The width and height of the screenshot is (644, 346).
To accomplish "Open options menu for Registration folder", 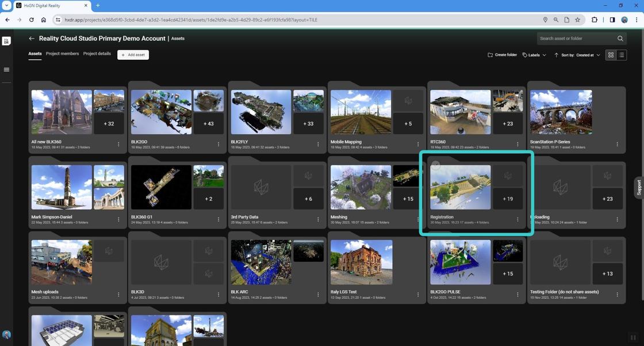I will pos(518,220).
